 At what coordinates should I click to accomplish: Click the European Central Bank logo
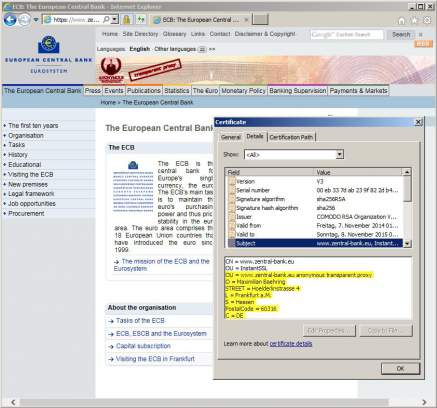49,44
